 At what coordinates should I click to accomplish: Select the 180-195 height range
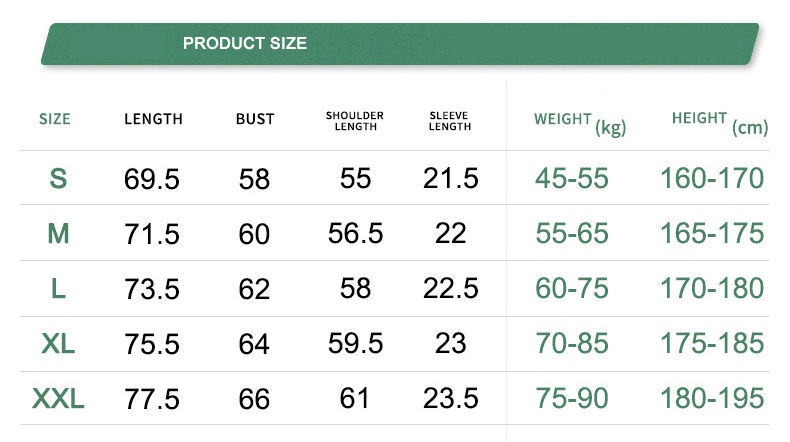712,399
